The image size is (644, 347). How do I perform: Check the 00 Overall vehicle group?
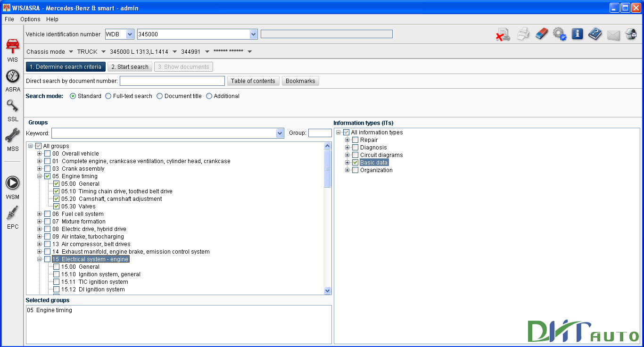coord(47,154)
